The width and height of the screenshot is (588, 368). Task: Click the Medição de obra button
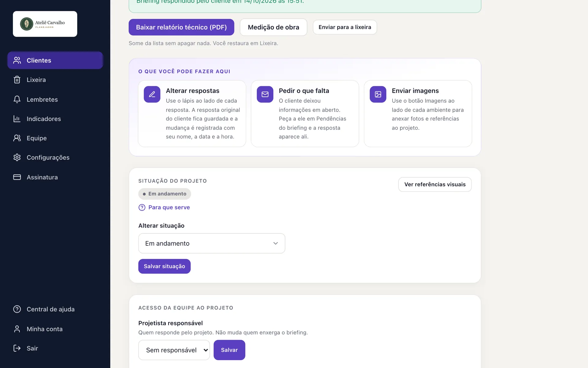click(x=273, y=27)
